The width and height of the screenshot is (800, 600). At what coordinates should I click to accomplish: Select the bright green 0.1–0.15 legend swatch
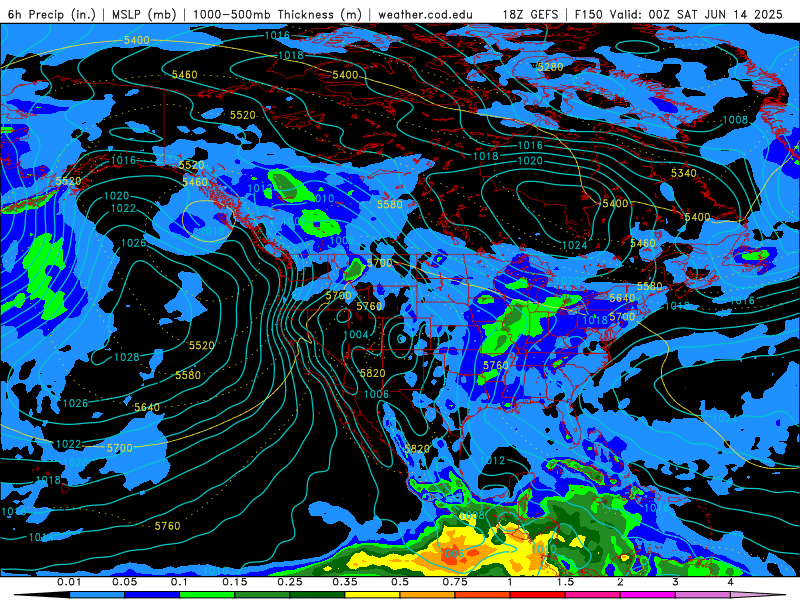pos(207,595)
